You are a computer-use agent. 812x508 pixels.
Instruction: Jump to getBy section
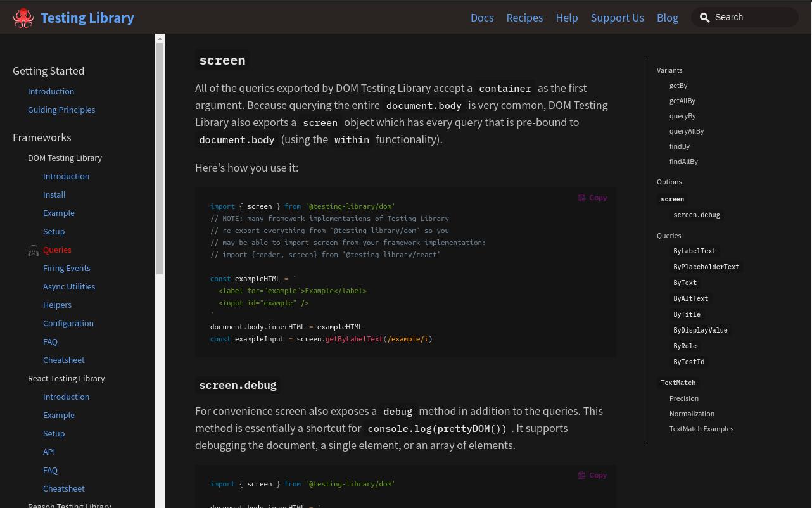click(x=678, y=86)
